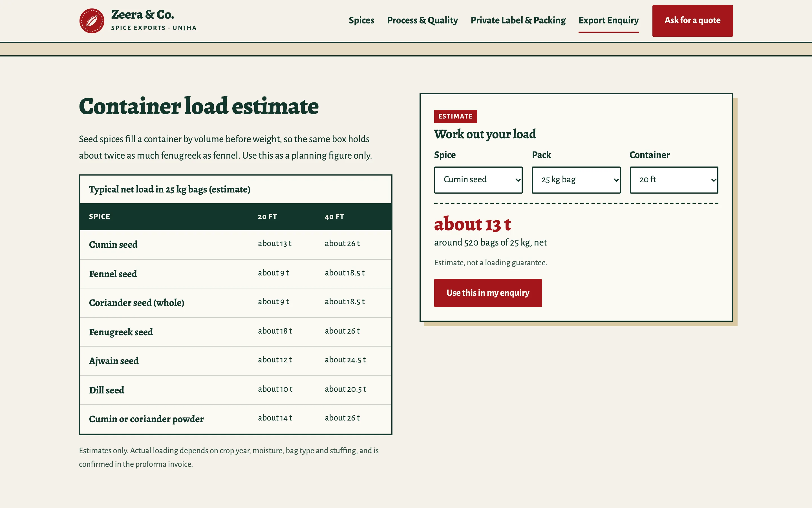
Task: Click Dill seed 40 ft value about 20.5 t
Action: [x=345, y=389]
